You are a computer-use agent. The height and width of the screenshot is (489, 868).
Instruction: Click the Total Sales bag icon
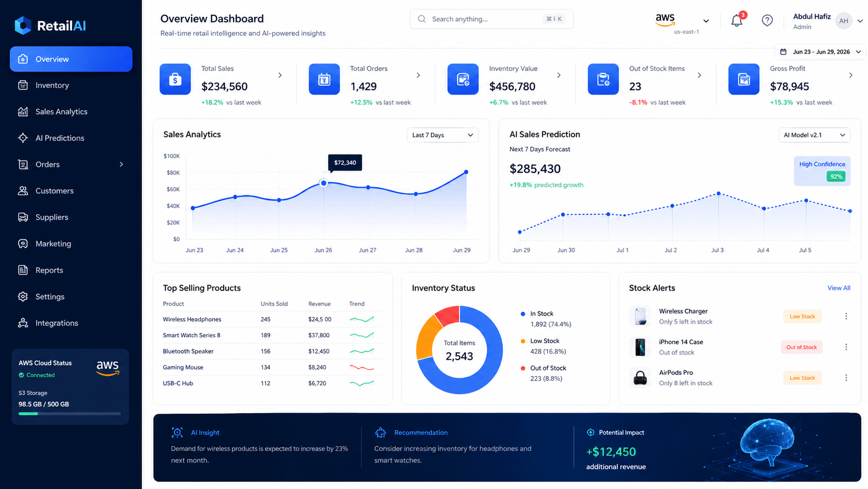[x=175, y=79]
